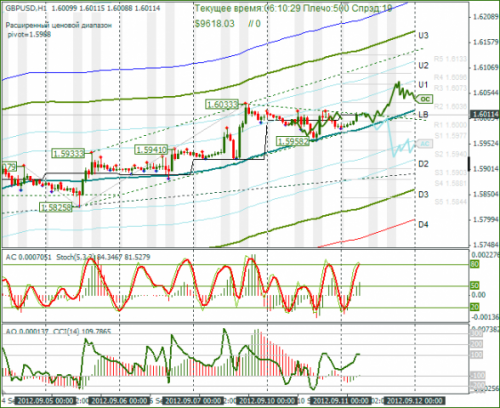500x408 pixels.
Task: Click the AO CCI(14) indicator caption
Action: point(59,331)
